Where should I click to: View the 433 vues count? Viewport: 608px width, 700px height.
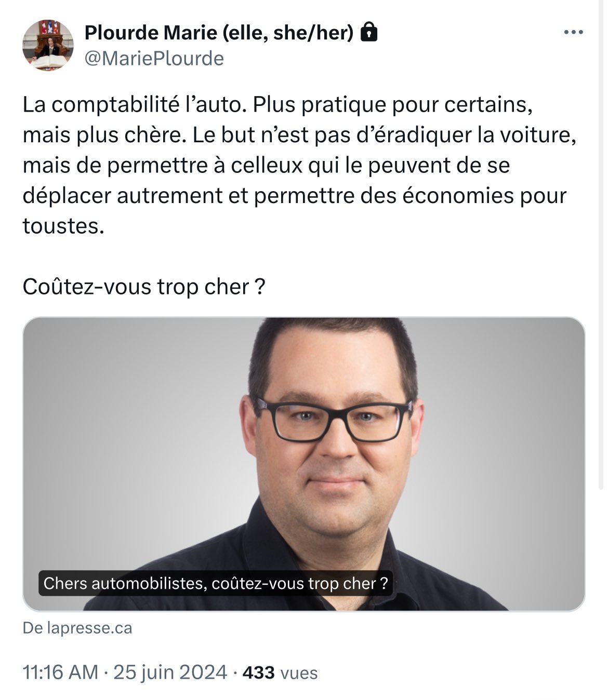280,673
